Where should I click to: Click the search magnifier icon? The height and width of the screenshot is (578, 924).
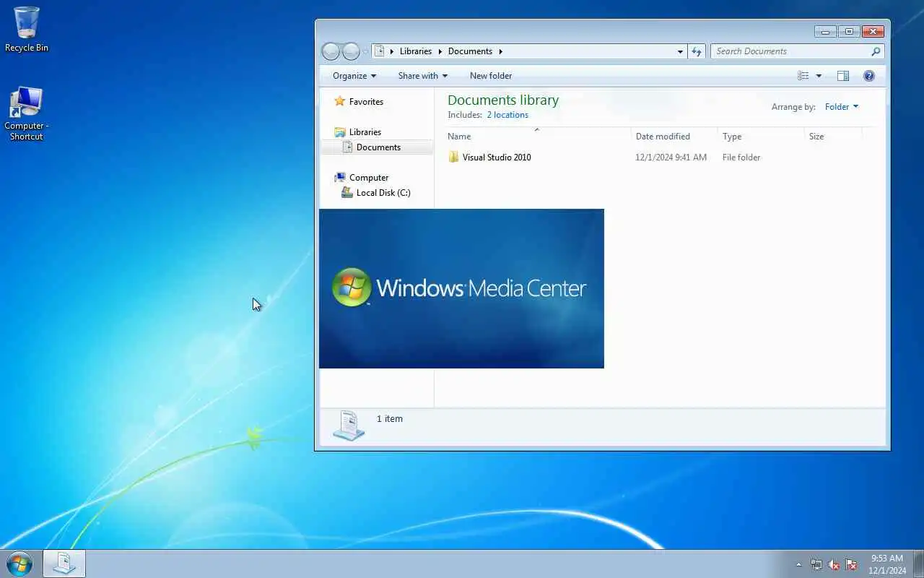pyautogui.click(x=876, y=51)
